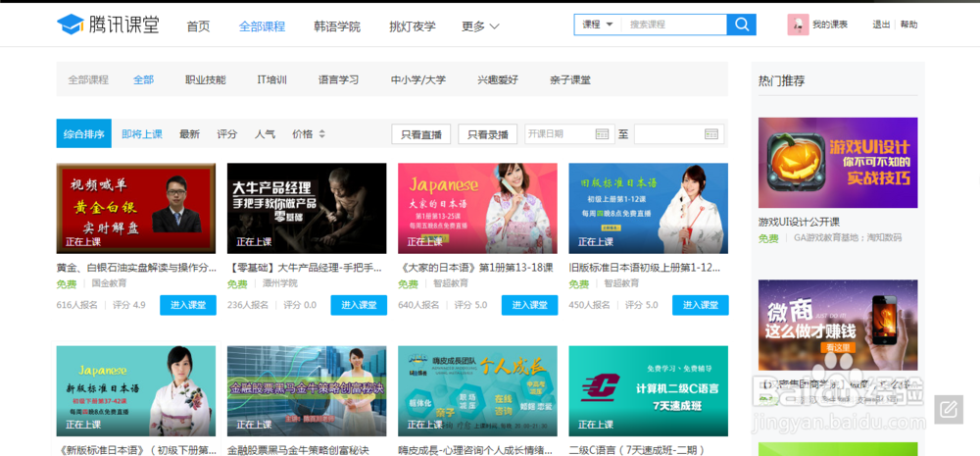Viewport: 980px width, 456px height.
Task: Toggle the 只看直播 filter
Action: coord(420,134)
